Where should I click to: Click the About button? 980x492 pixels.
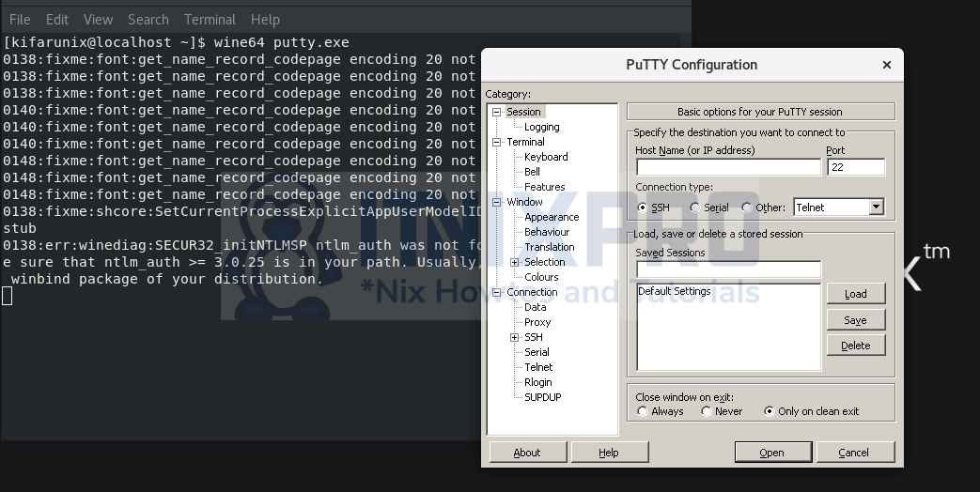click(x=527, y=452)
